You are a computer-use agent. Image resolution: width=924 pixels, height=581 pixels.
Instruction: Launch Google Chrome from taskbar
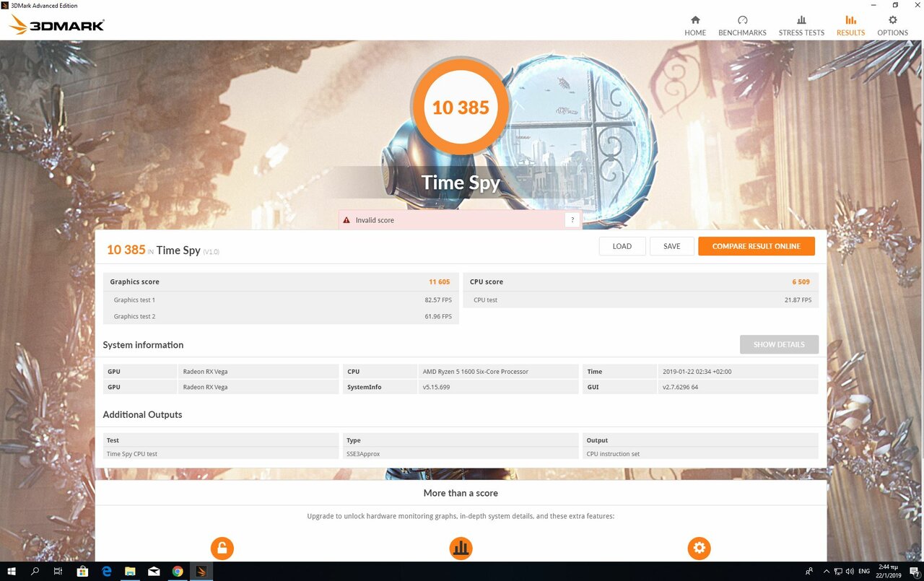pos(178,571)
